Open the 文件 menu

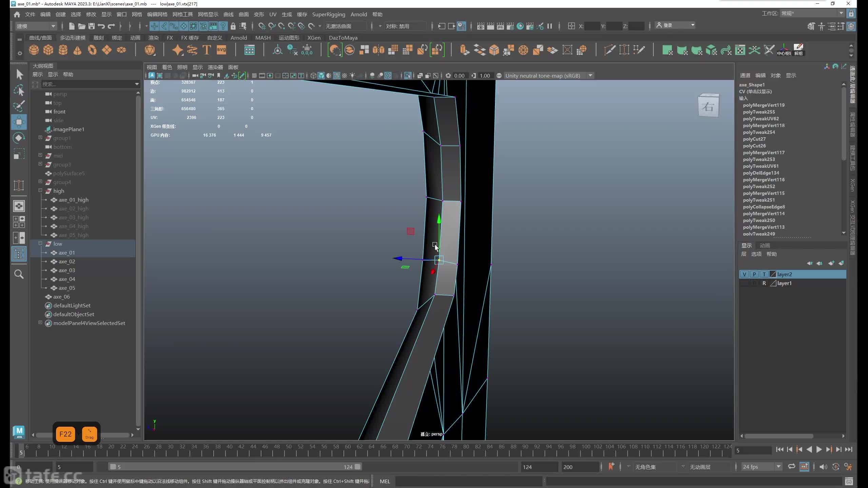30,14
